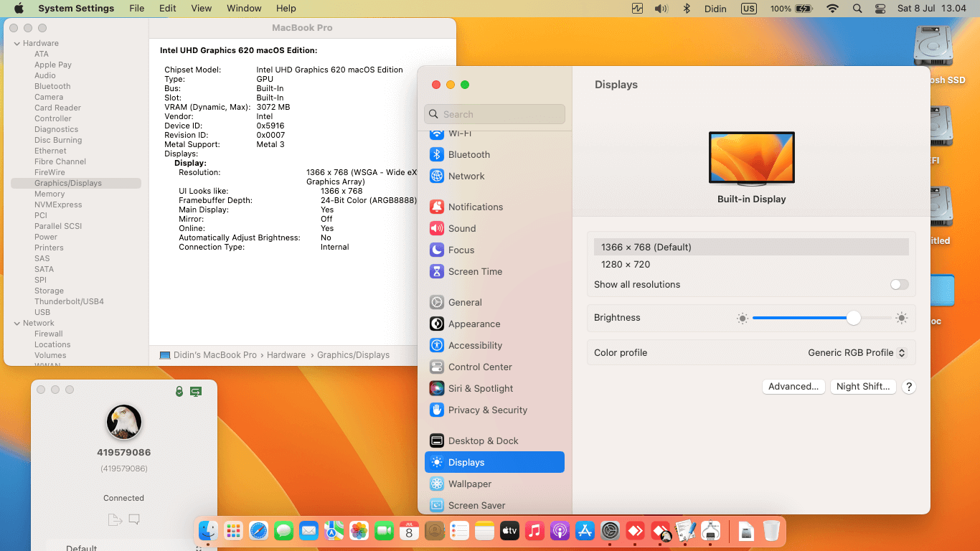Open the Color profile dropdown
Screen dimensions: 980x551
coord(857,353)
